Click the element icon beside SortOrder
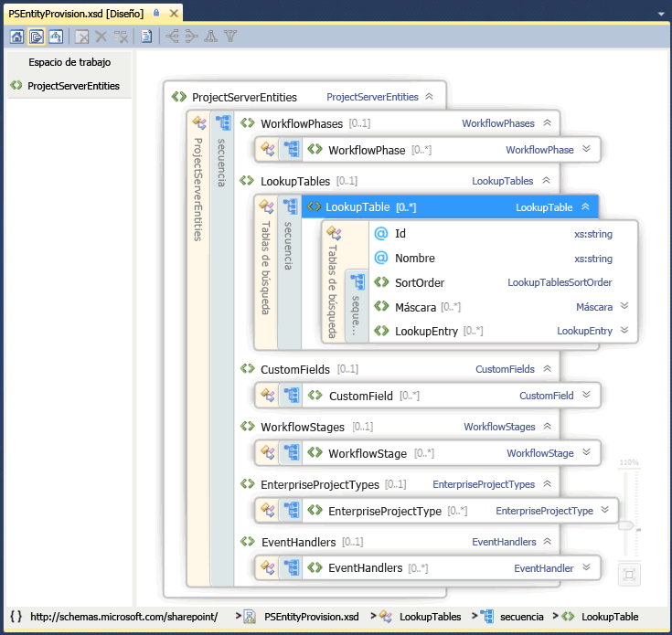 tap(381, 282)
